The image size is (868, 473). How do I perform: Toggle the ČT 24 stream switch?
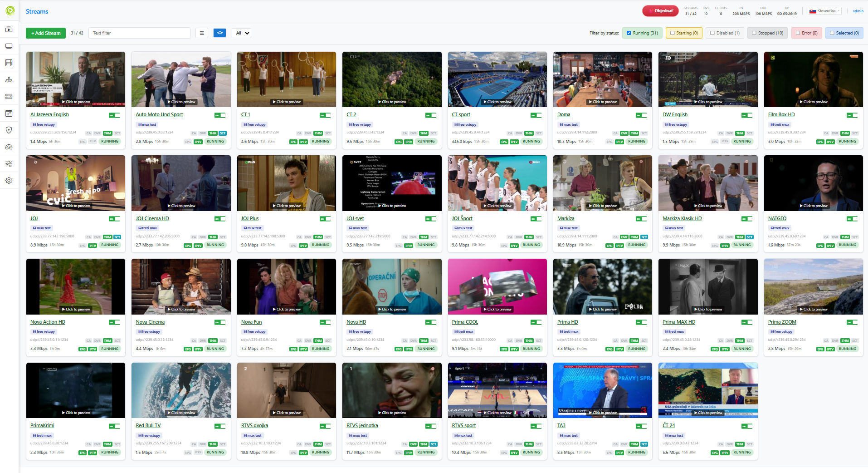click(x=747, y=426)
